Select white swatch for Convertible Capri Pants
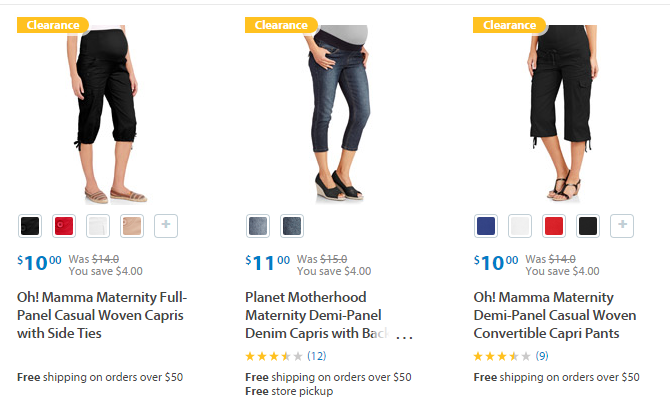This screenshot has width=670, height=407. click(x=520, y=226)
